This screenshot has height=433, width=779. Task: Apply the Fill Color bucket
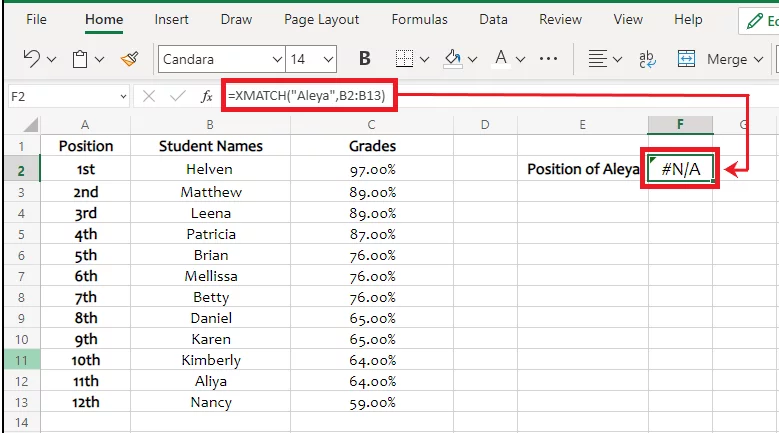point(453,59)
